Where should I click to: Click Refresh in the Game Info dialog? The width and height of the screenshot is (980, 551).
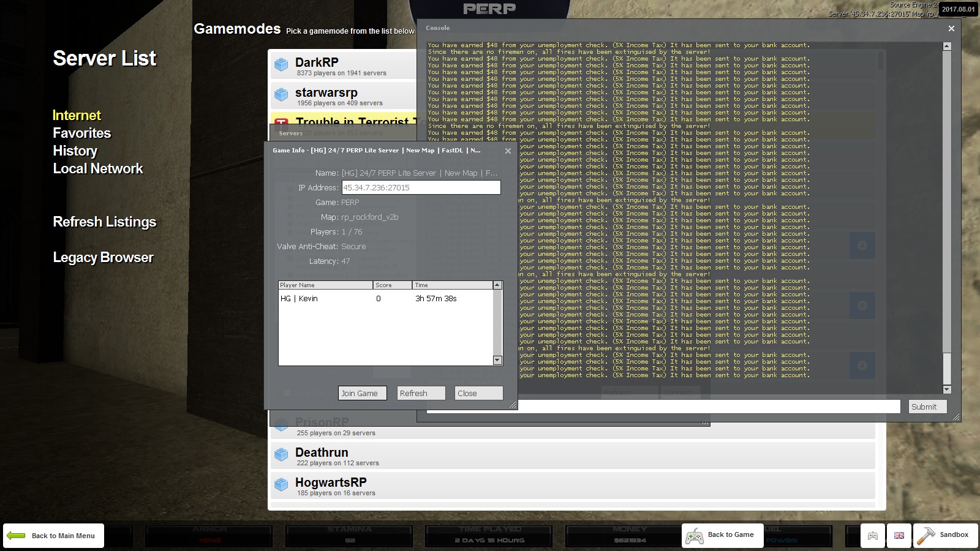pos(421,393)
